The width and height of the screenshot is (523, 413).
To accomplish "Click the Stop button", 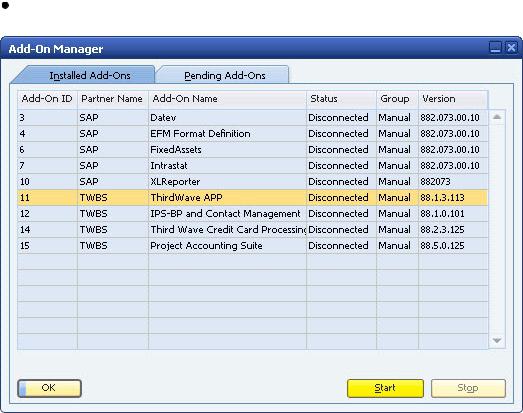I will point(468,388).
